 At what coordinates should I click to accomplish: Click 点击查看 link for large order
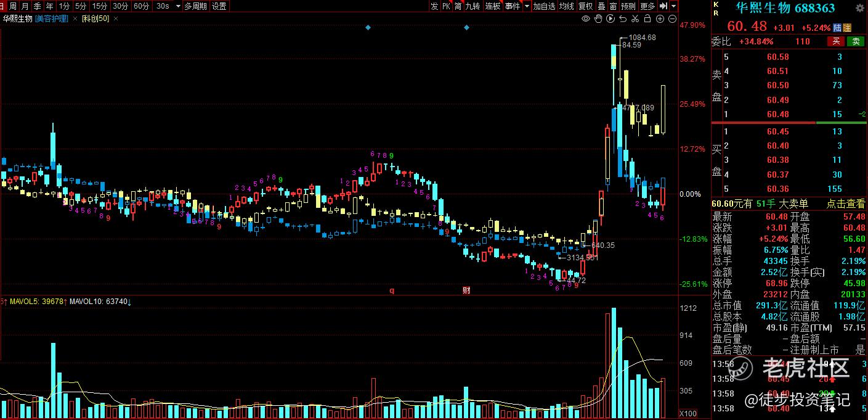click(x=845, y=204)
